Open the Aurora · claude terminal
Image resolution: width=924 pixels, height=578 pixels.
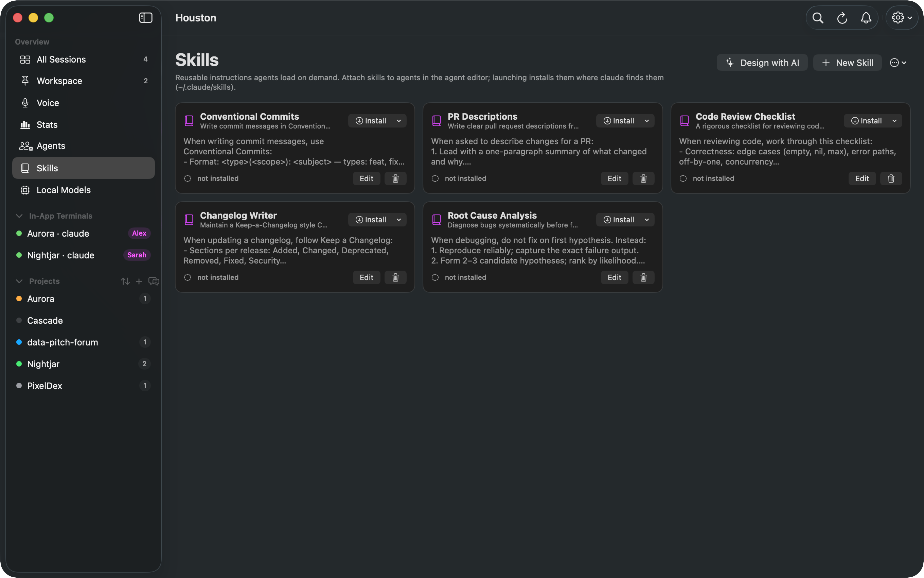coord(84,234)
